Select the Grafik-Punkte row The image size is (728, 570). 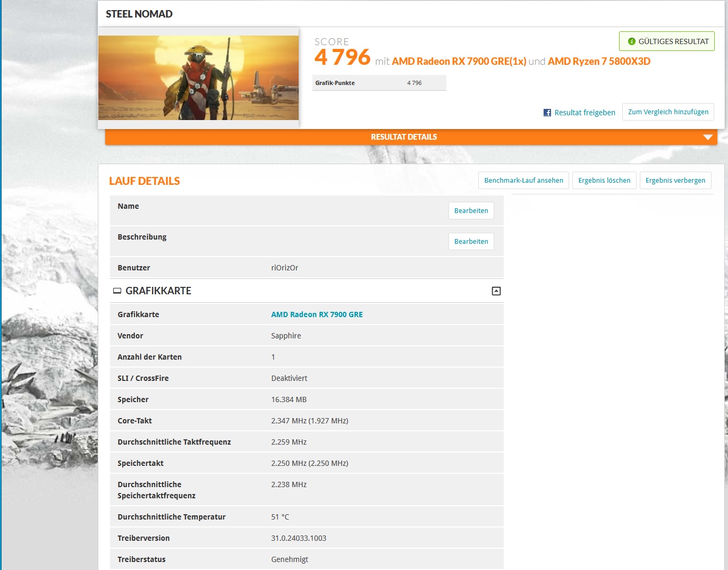point(379,83)
